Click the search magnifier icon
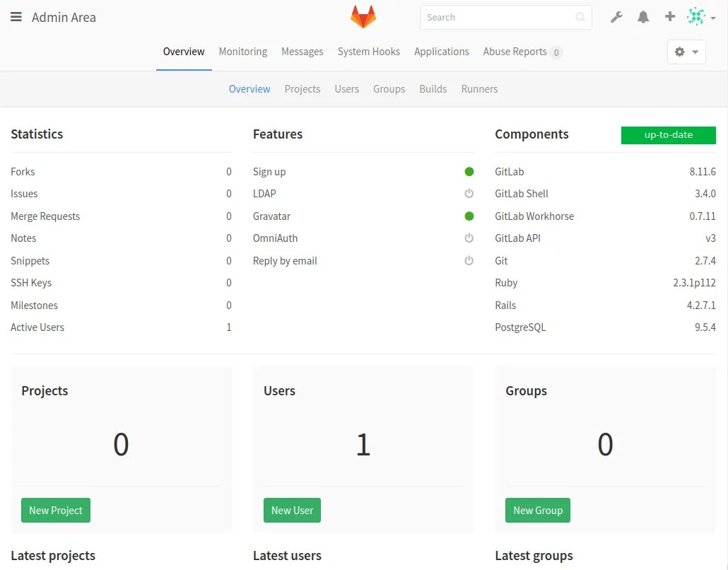Image resolution: width=728 pixels, height=570 pixels. tap(580, 17)
